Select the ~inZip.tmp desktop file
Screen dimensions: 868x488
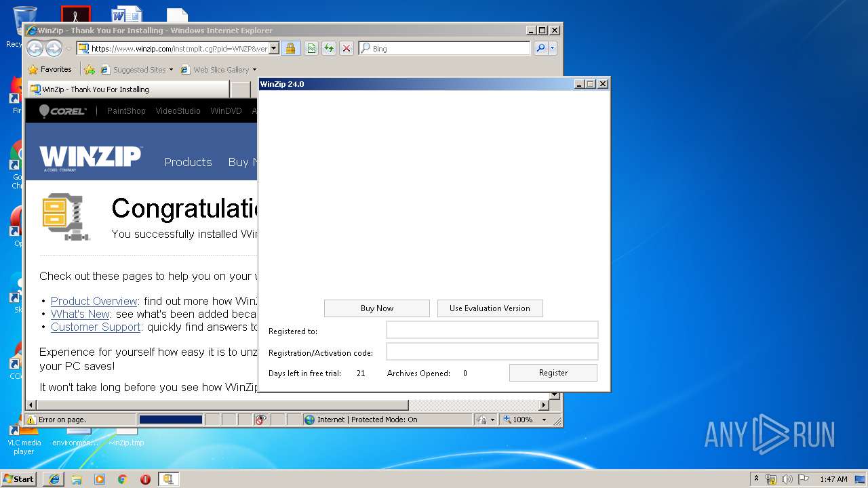126,438
